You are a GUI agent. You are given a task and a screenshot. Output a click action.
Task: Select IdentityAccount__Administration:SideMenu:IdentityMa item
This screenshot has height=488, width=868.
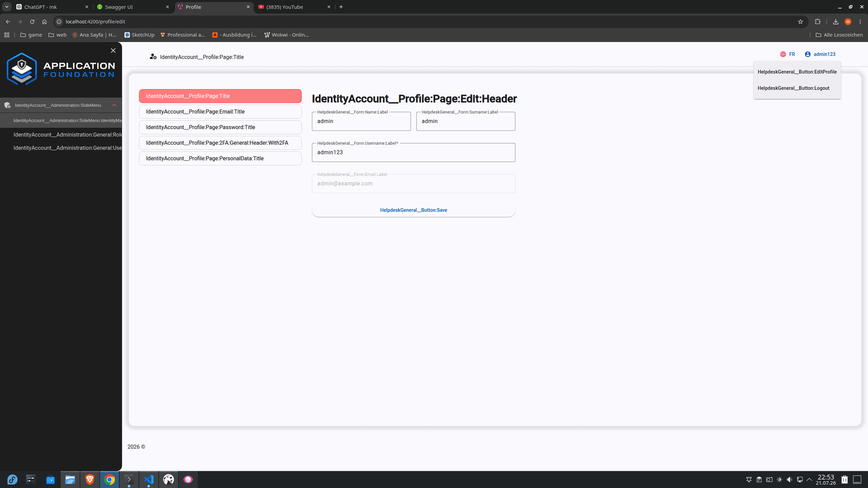(61, 120)
